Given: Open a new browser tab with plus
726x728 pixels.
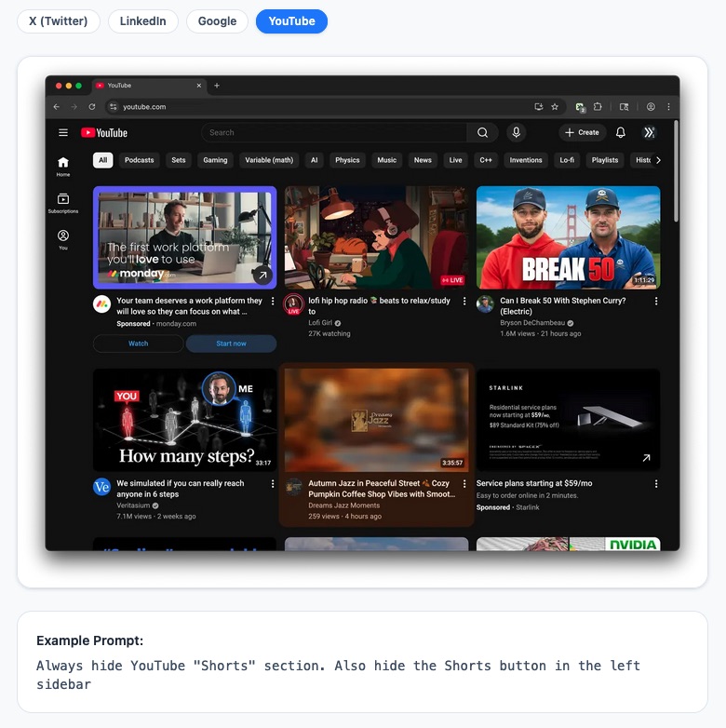Looking at the screenshot, I should click(x=217, y=86).
